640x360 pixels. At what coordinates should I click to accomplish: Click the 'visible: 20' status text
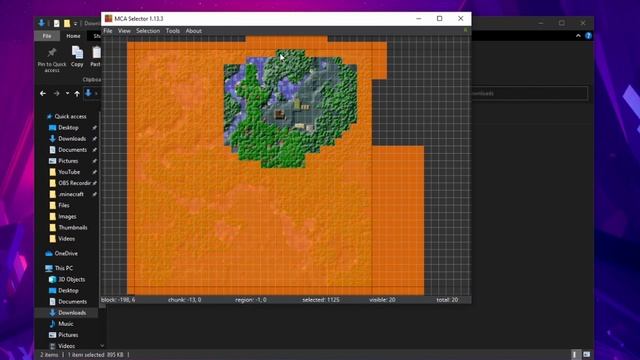point(382,300)
